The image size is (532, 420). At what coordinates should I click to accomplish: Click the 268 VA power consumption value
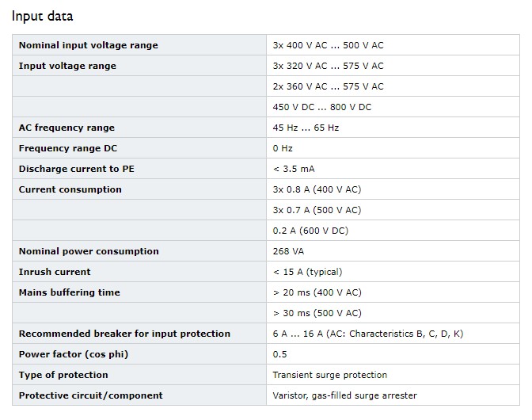[x=288, y=251]
